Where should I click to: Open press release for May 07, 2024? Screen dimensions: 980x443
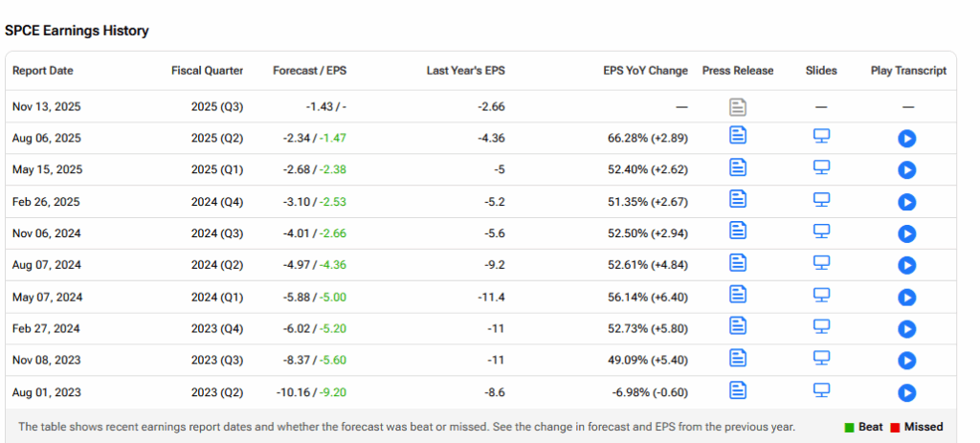pos(738,296)
